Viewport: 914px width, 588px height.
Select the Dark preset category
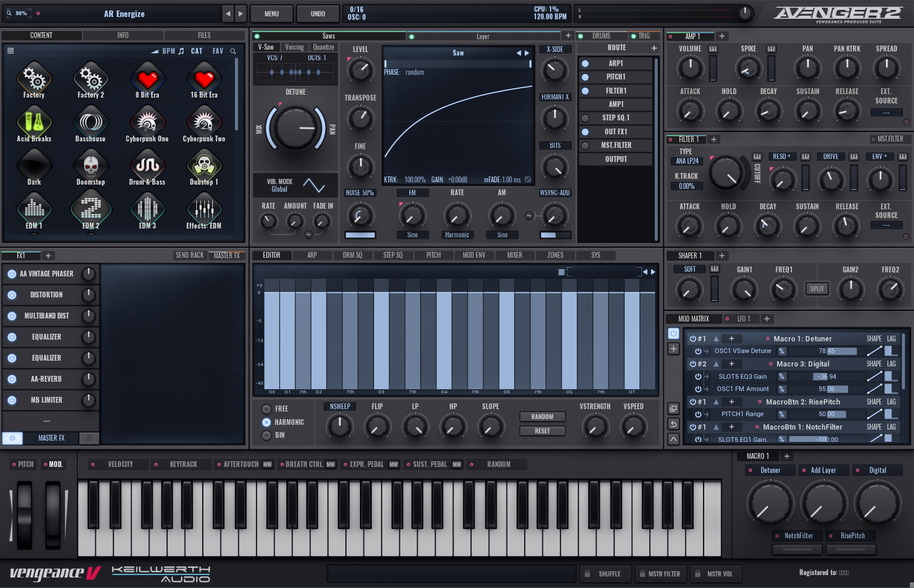pos(34,165)
